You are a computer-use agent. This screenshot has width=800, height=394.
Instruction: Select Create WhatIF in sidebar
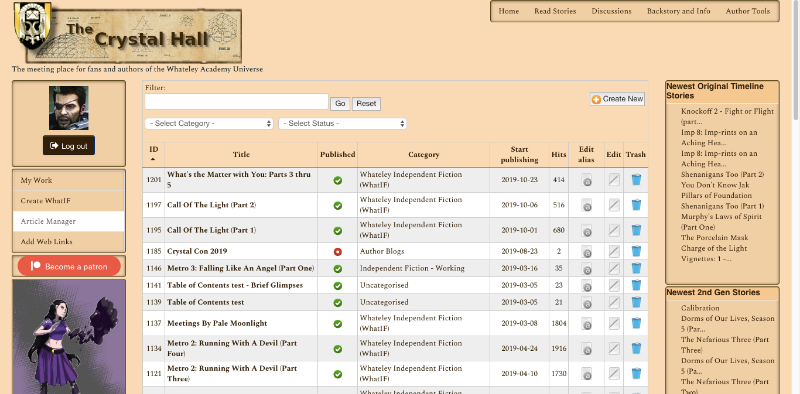68,201
